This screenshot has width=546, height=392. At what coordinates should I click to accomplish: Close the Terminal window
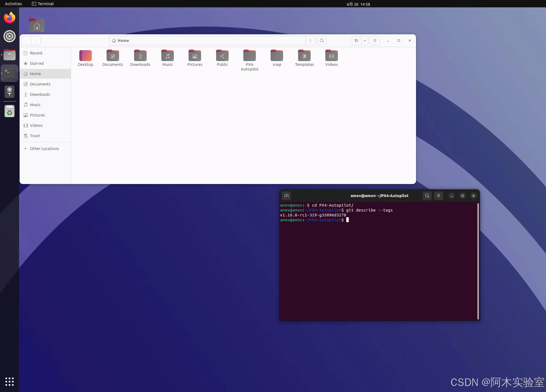pos(474,196)
